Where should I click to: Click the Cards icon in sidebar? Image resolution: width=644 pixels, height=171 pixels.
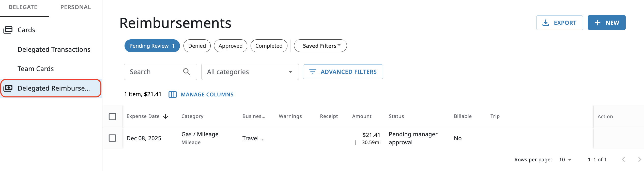[8, 30]
